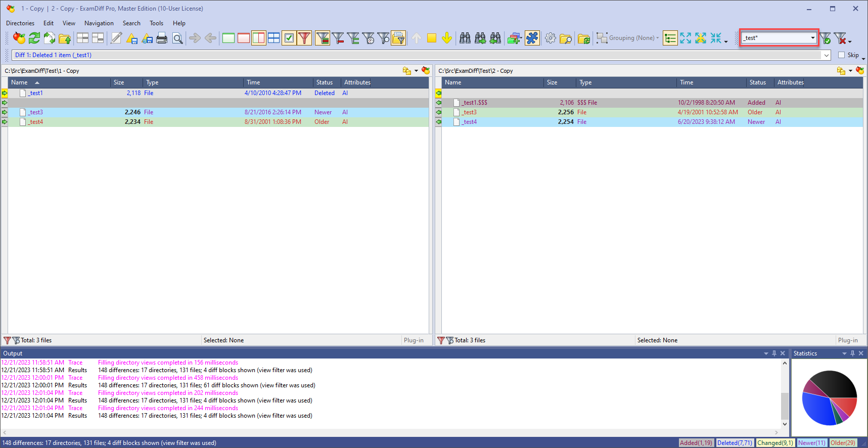Click the Newer(11) status bar indicator
868x448 pixels.
tap(811, 443)
